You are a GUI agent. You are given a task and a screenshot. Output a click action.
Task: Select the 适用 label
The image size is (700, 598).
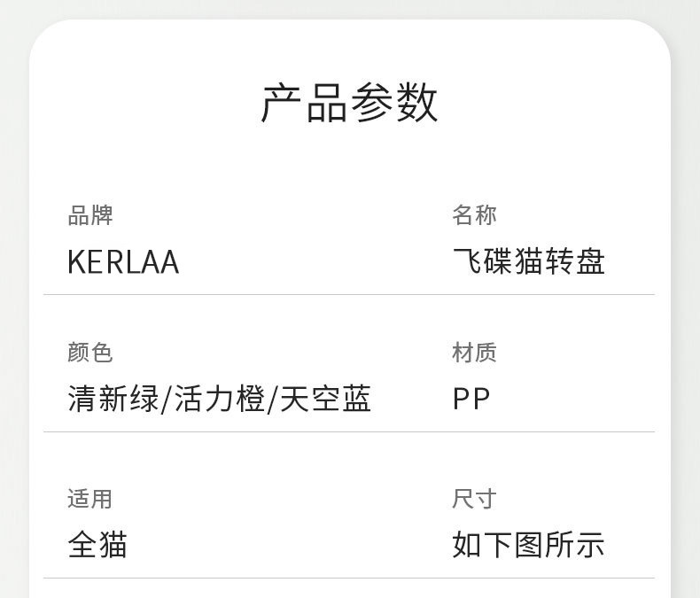[90, 499]
